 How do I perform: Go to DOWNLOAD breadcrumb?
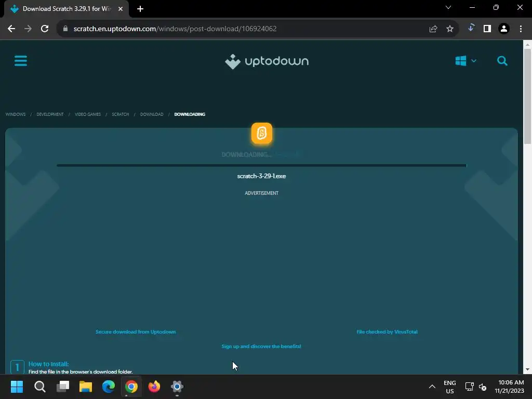(152, 114)
